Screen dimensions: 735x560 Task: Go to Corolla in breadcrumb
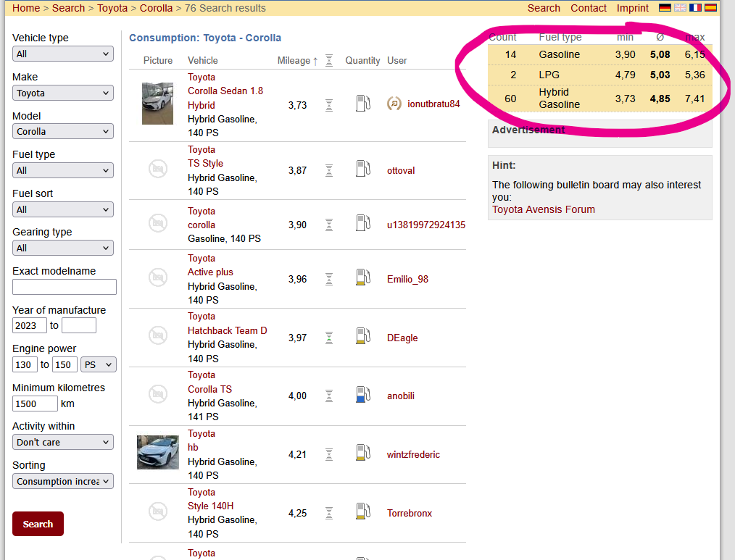click(156, 8)
